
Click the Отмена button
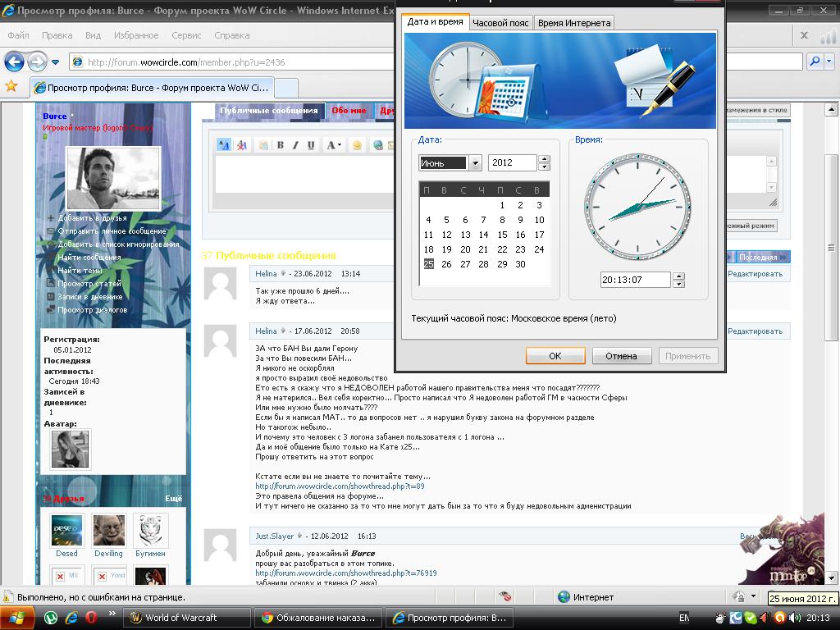point(621,356)
